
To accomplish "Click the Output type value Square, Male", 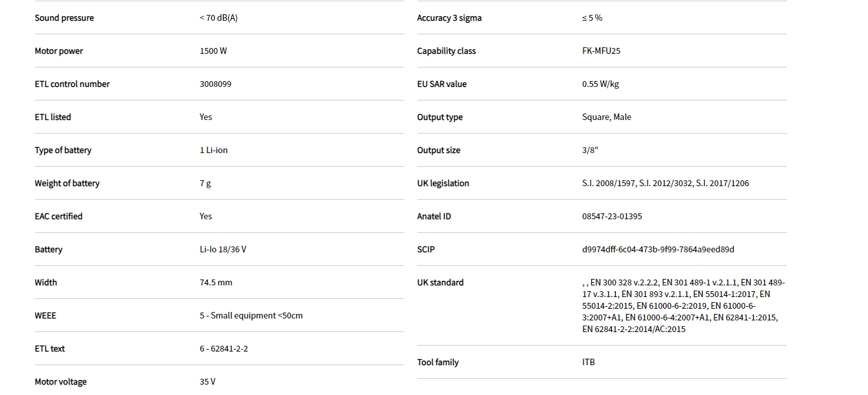I will pos(606,117).
